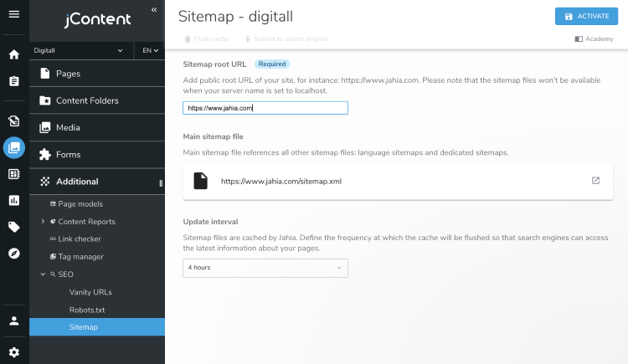Open the EN language dropdown
628x364 pixels.
(150, 50)
